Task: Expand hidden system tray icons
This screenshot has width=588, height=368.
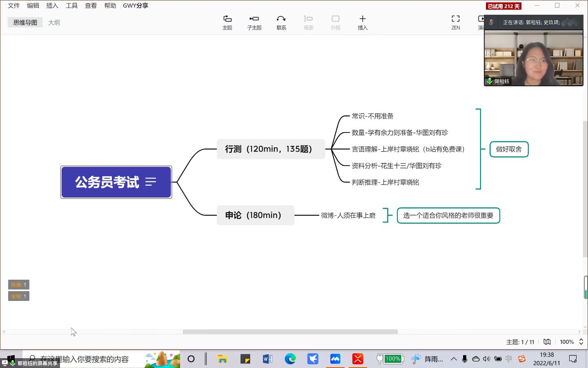Action: [454, 359]
